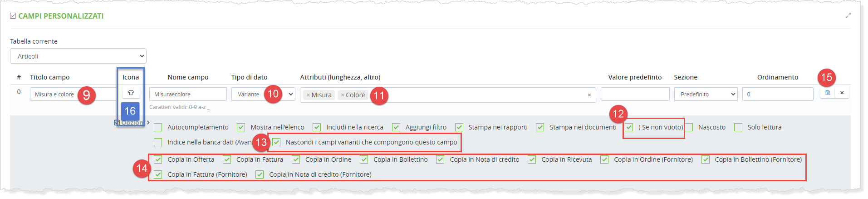The image size is (868, 199).
Task: Remove the Colore attribute tag
Action: coord(343,95)
